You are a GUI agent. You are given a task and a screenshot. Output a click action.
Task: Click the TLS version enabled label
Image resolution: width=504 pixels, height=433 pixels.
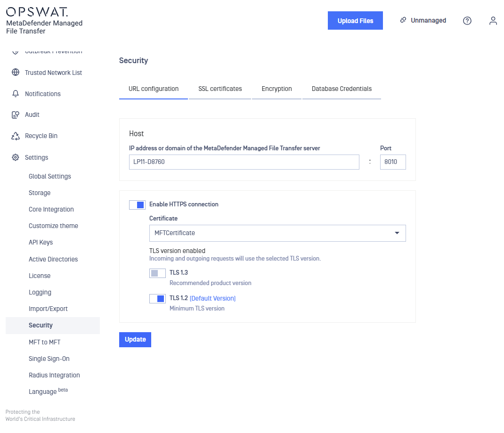177,251
